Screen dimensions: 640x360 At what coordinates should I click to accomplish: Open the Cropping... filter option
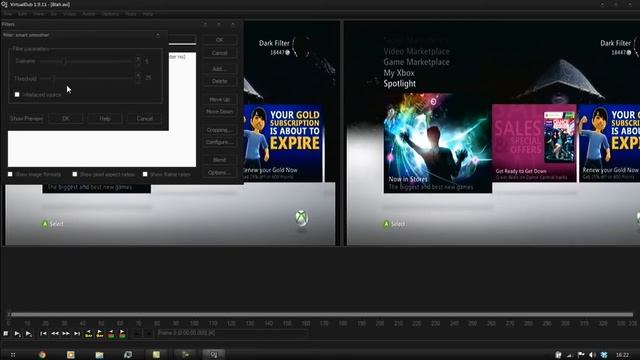click(220, 130)
